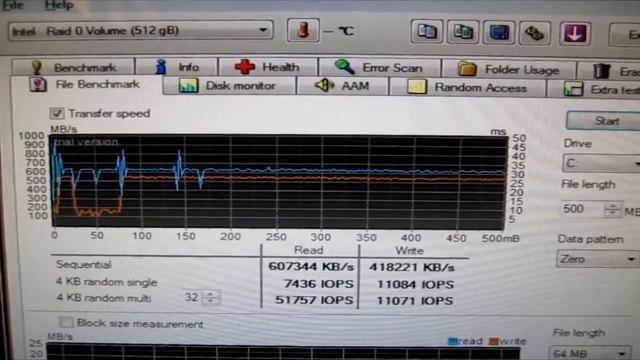Viewport: 640px width, 360px height.
Task: Click the Disk monitor chart icon
Action: click(189, 86)
